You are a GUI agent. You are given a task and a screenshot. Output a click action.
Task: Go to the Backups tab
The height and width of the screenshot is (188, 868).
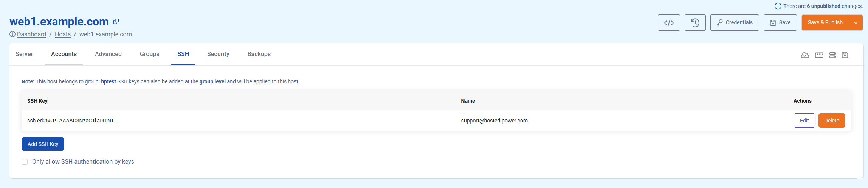pos(259,54)
